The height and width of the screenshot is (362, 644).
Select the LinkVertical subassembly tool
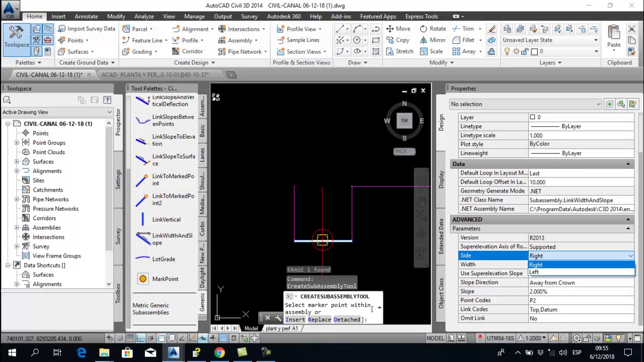[x=158, y=220]
